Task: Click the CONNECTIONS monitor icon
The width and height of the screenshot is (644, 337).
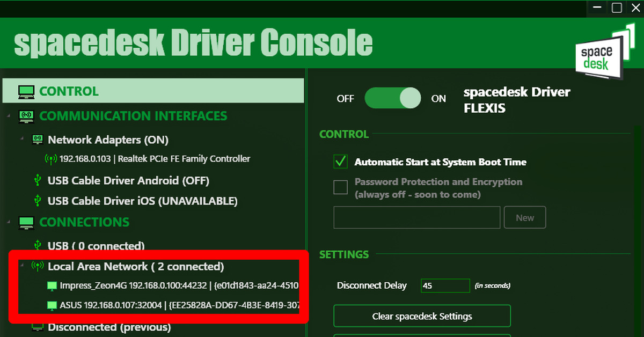Action: 26,222
